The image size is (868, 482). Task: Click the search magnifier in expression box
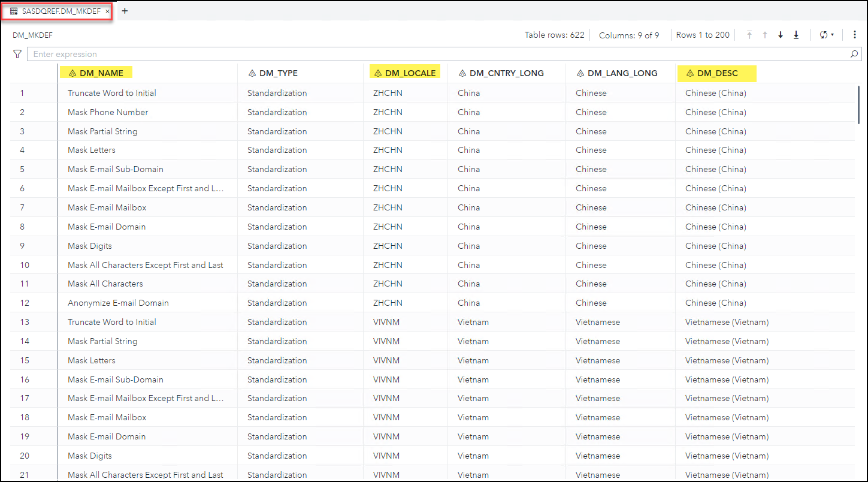point(855,54)
